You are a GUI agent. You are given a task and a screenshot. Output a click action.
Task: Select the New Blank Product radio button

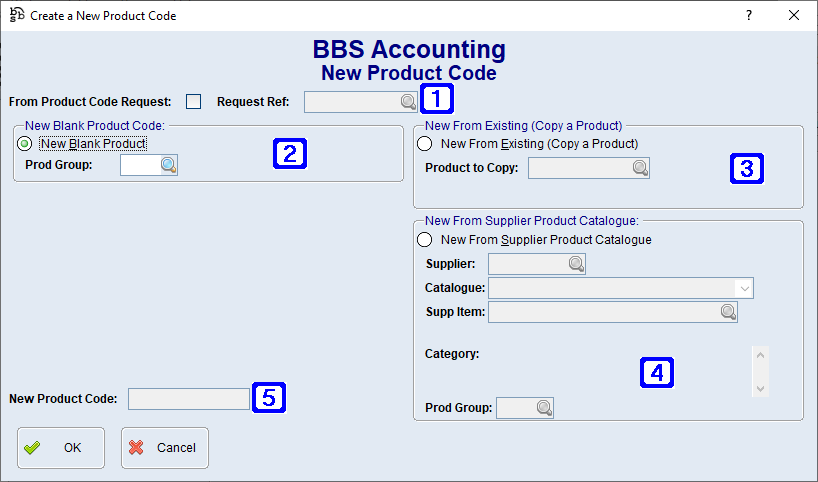tap(25, 144)
